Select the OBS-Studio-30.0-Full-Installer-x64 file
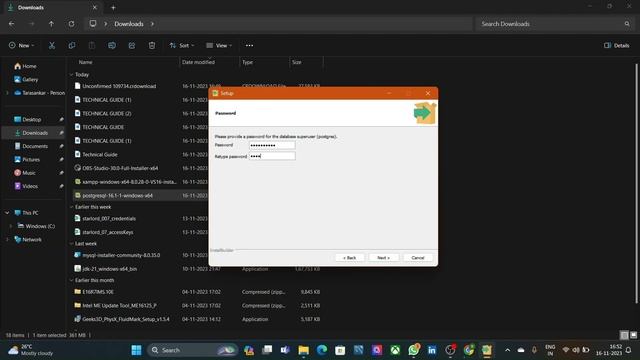The height and width of the screenshot is (360, 640). pyautogui.click(x=120, y=168)
